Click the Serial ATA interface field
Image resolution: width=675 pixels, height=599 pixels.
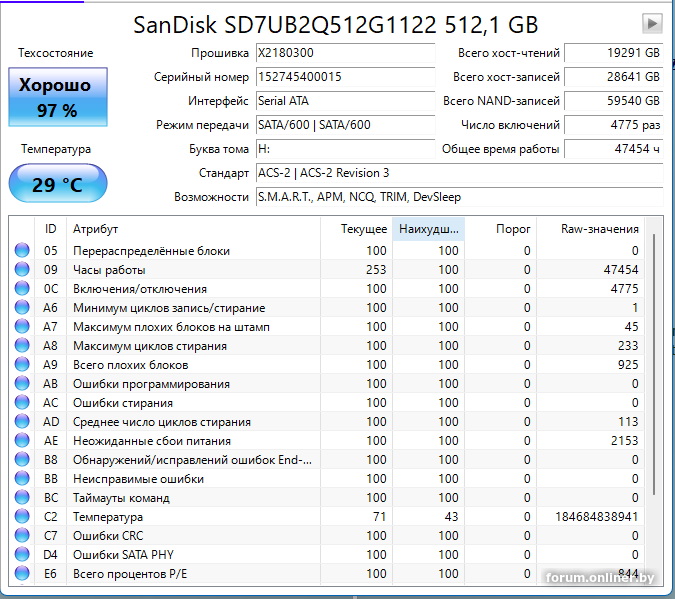click(x=345, y=101)
